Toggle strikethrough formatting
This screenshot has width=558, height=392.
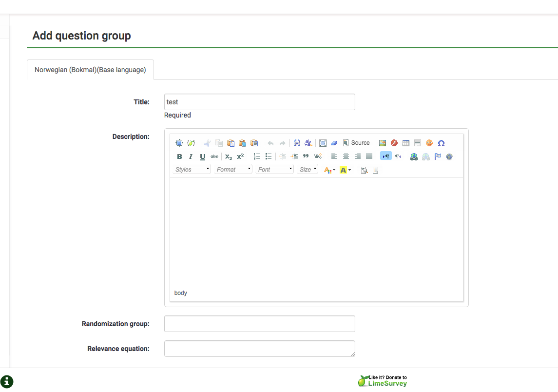point(214,157)
